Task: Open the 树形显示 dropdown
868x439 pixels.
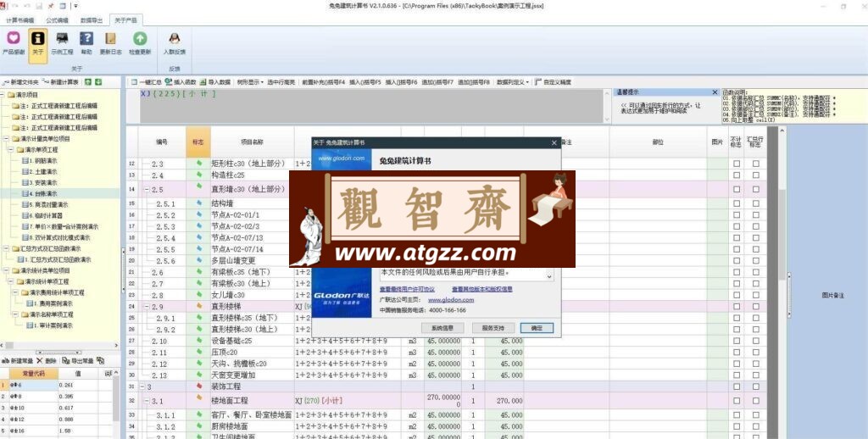Action: pos(250,82)
